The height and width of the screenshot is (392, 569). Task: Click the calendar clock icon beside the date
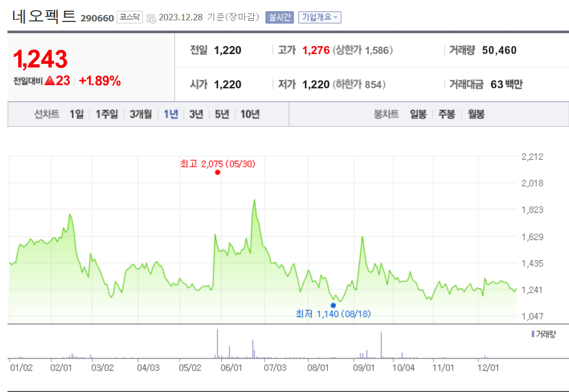click(x=151, y=18)
